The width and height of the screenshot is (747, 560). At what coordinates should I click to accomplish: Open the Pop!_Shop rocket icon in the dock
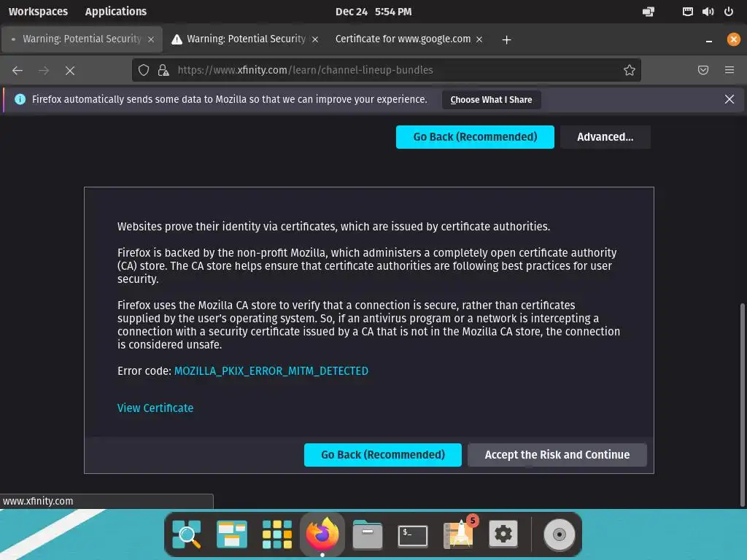point(459,534)
